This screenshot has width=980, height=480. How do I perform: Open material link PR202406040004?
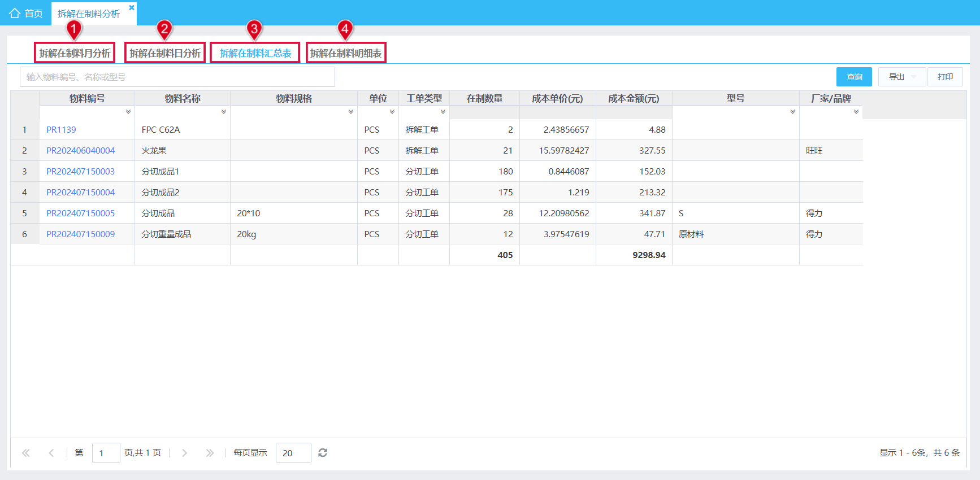pos(80,151)
